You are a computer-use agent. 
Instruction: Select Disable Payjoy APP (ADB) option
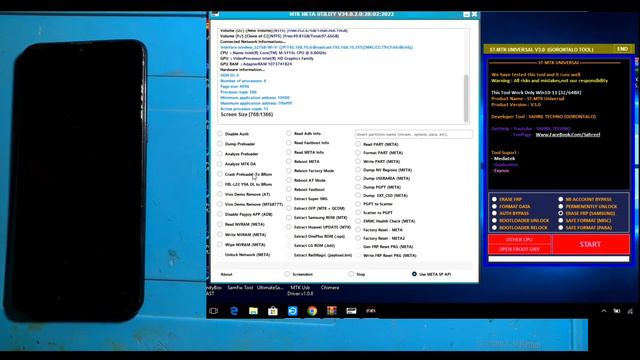click(245, 214)
